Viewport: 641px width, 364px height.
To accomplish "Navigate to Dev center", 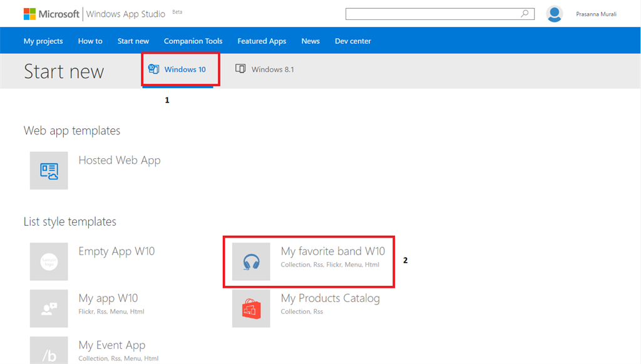I will (x=353, y=41).
